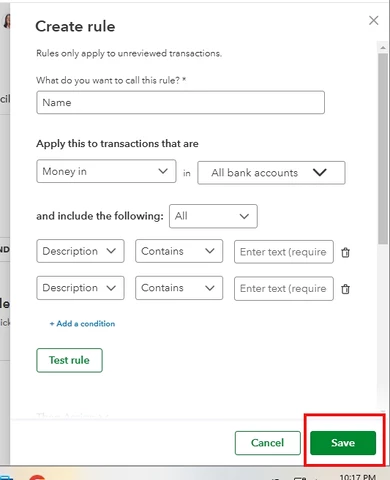Expand the All bank accounts dropdown
This screenshot has height=480, width=390.
pos(271,173)
